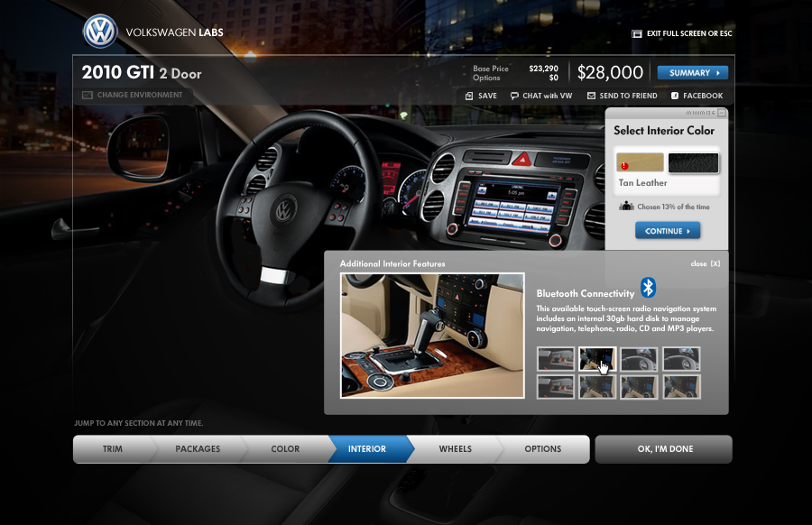Click the "Select Interior Color" heading

pyautogui.click(x=664, y=131)
